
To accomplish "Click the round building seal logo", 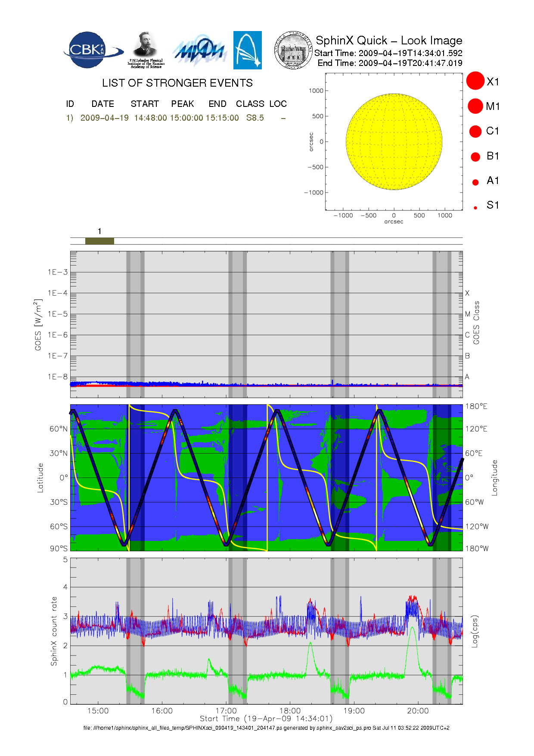I will (x=294, y=50).
